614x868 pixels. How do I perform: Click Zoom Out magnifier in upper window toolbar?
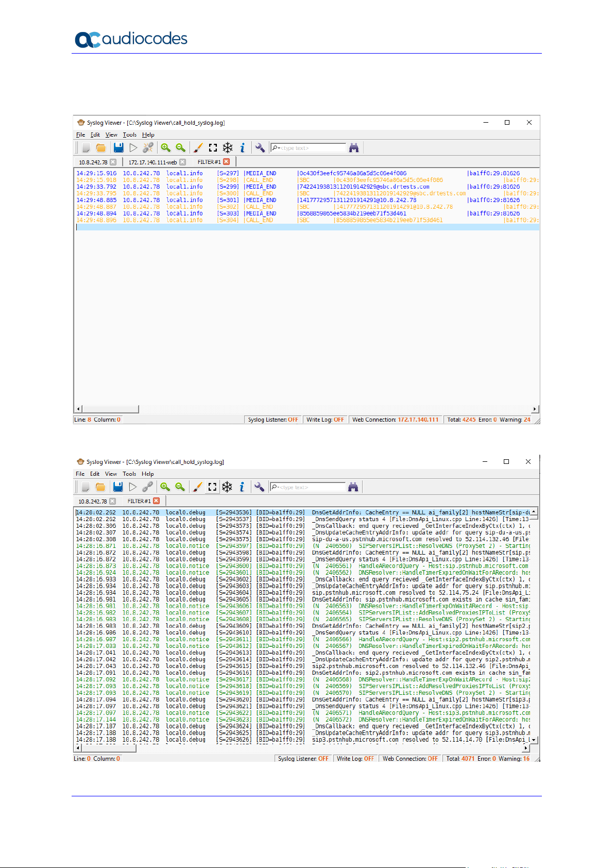coord(180,148)
